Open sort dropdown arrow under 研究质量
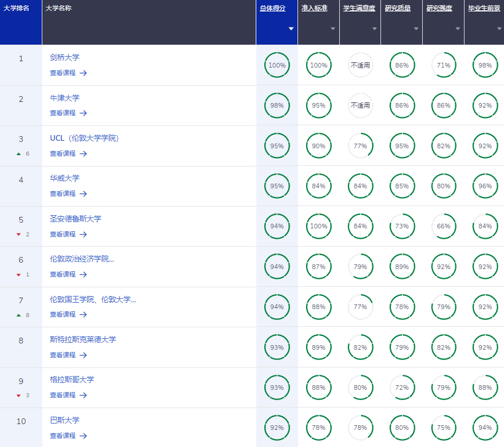The height and width of the screenshot is (447, 504). (x=416, y=29)
